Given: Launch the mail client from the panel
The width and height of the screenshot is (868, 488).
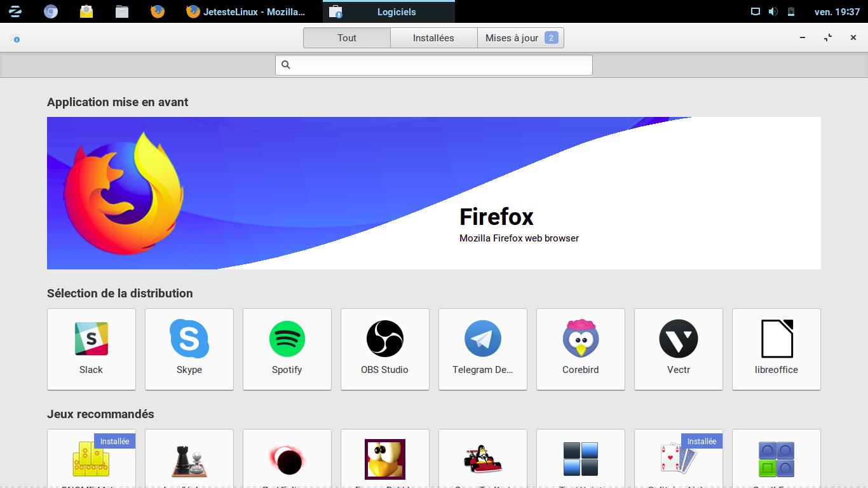Looking at the screenshot, I should pos(86,11).
